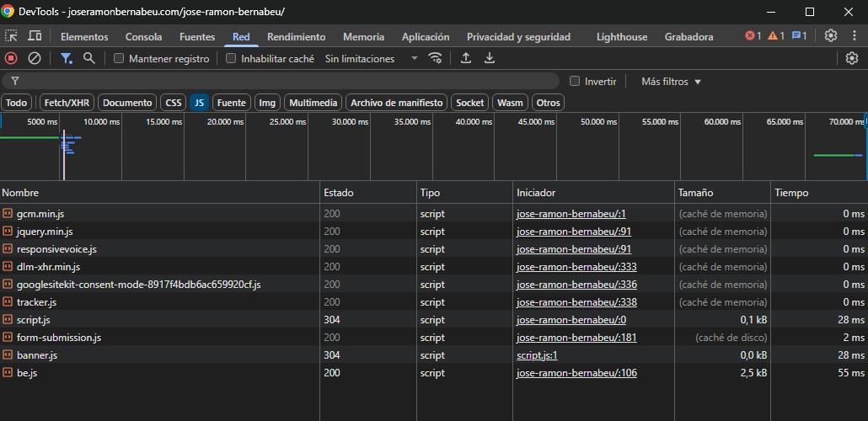This screenshot has height=421, width=868.
Task: Toggle Archivo de manifiesto filter
Action: (x=396, y=103)
